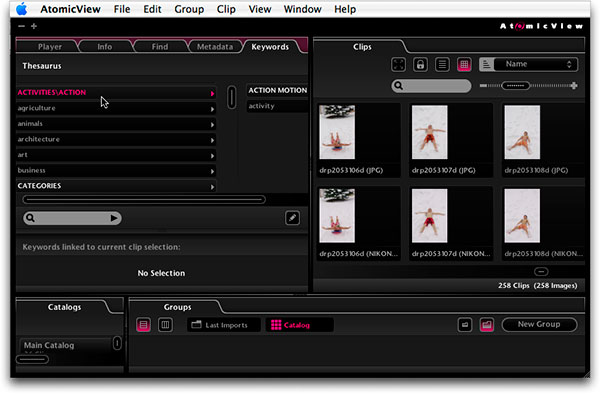The image size is (600, 394).
Task: Select thumbnail drp2053107d (JPG)
Action: 429,132
